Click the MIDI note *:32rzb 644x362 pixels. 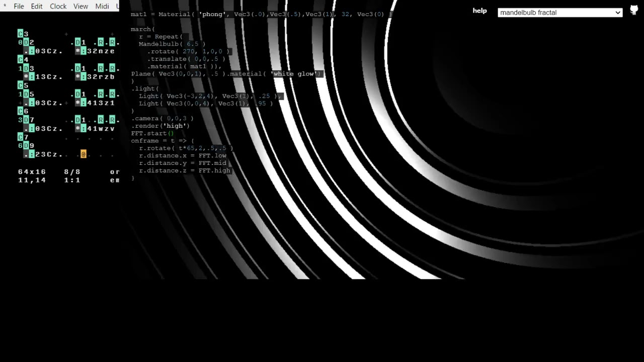point(95,76)
